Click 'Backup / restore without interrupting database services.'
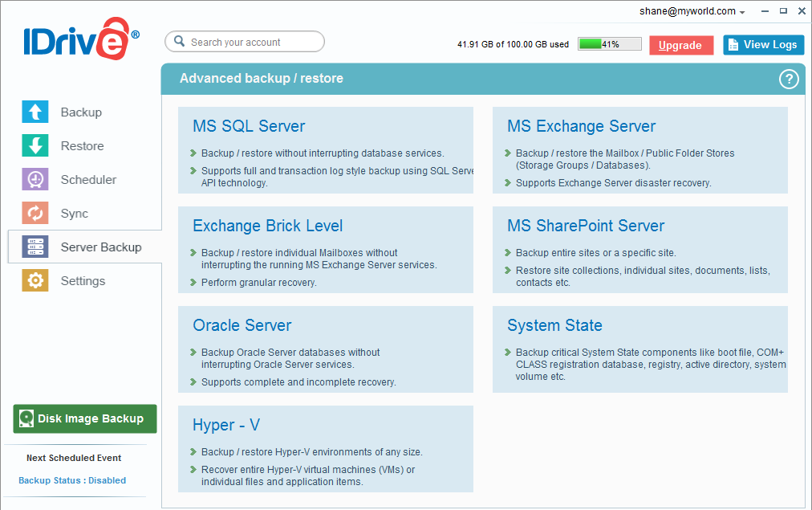 [323, 153]
